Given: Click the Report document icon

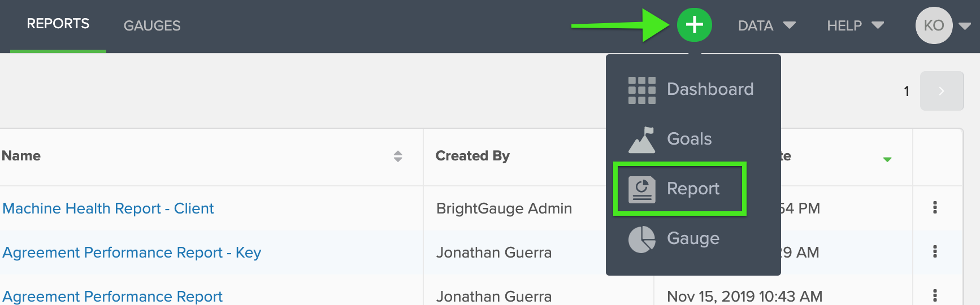Looking at the screenshot, I should click(x=642, y=190).
